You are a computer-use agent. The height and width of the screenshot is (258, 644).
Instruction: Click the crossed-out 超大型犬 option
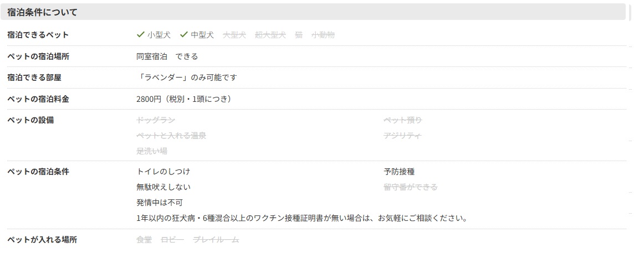(270, 35)
